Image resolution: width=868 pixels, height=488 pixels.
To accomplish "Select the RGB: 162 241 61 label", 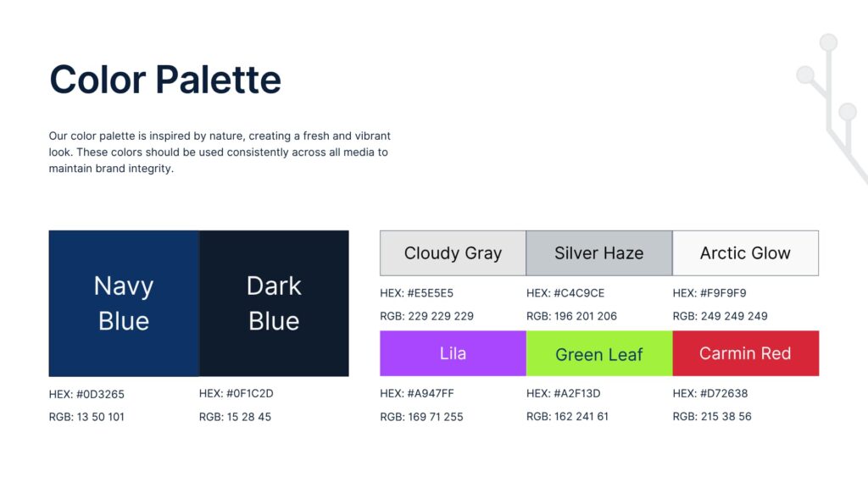I will click(x=567, y=416).
